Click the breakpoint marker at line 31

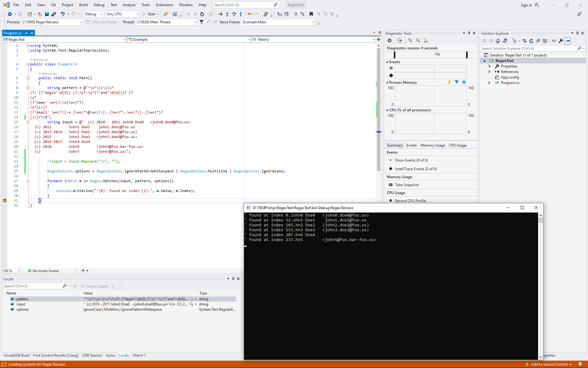(x=5, y=201)
